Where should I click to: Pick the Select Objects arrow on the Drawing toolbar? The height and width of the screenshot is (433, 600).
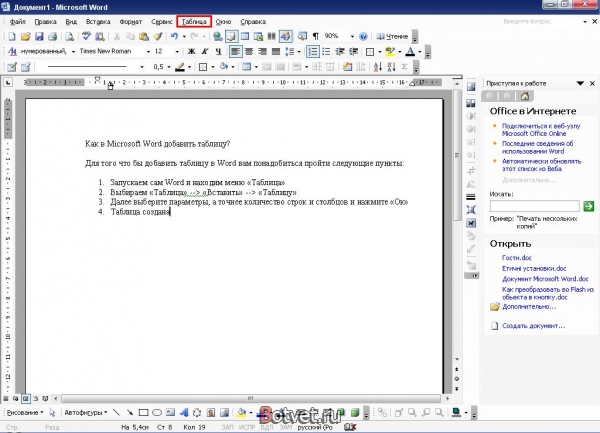pos(52,412)
